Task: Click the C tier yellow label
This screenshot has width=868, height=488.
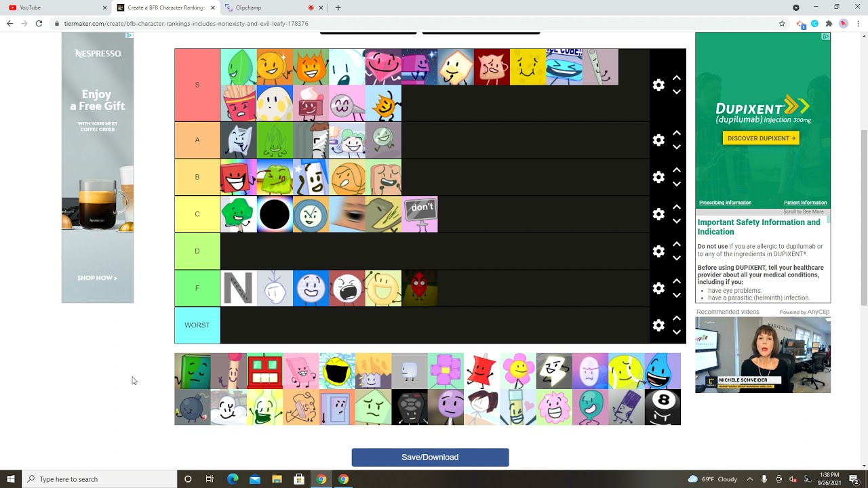Action: (x=197, y=214)
